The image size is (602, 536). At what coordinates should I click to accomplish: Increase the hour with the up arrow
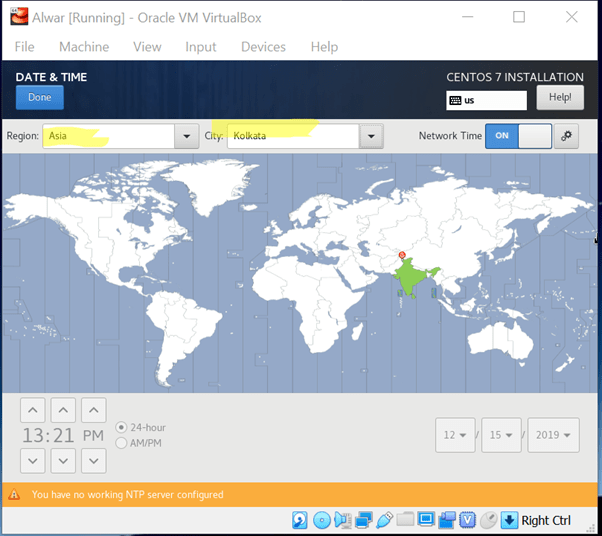pyautogui.click(x=33, y=410)
